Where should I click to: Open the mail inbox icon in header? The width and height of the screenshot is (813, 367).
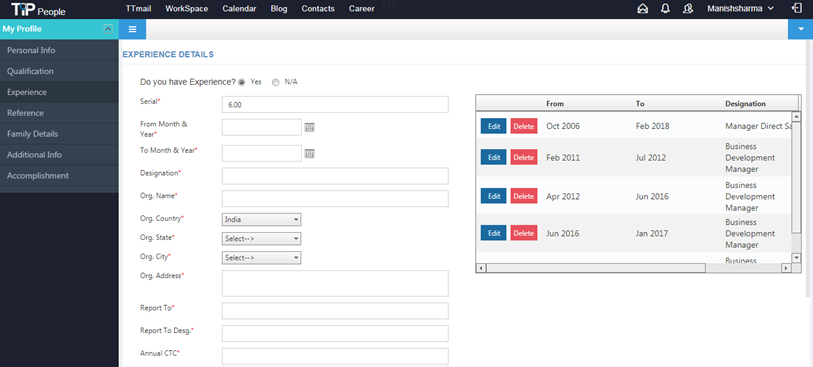pyautogui.click(x=642, y=8)
